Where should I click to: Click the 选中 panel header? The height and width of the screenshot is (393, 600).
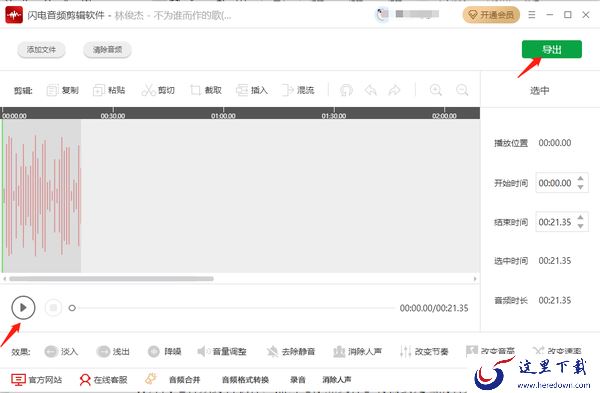pos(540,91)
